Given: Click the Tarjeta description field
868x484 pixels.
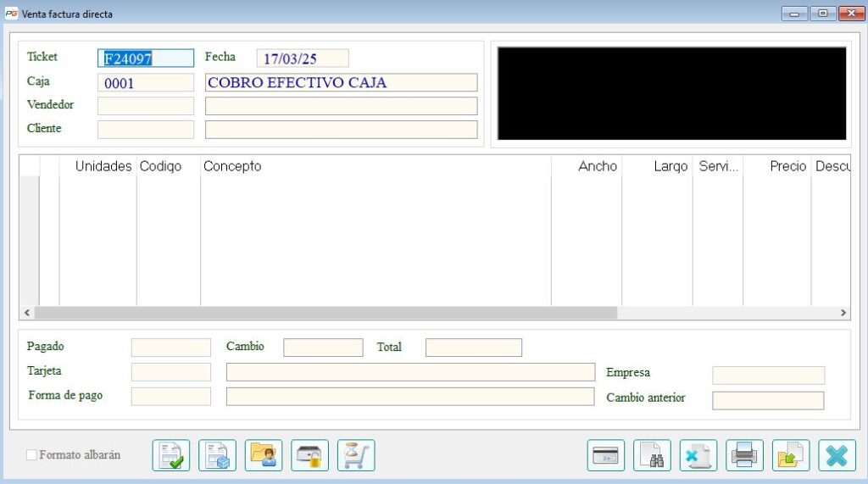Looking at the screenshot, I should pos(411,372).
